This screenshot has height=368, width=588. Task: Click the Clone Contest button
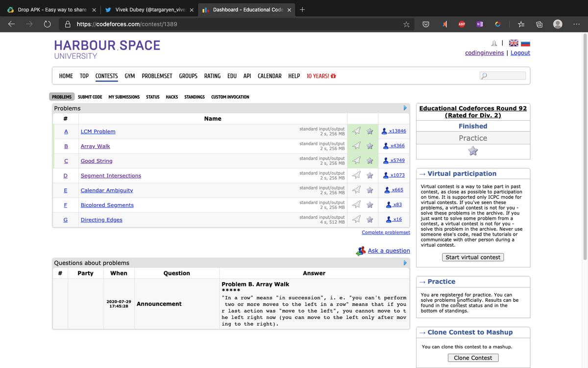click(x=473, y=358)
